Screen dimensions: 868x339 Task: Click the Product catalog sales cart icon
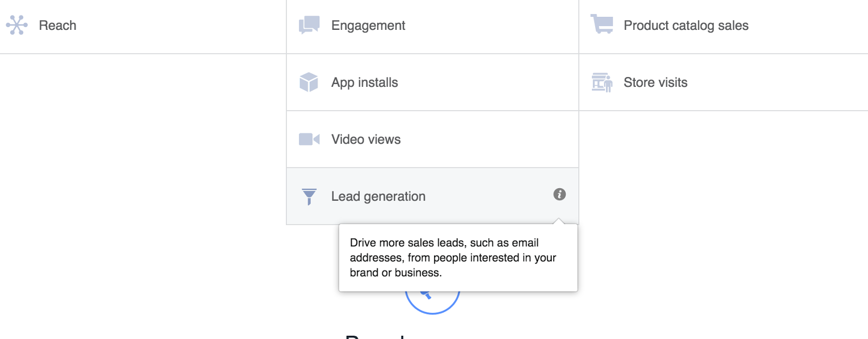coord(602,24)
